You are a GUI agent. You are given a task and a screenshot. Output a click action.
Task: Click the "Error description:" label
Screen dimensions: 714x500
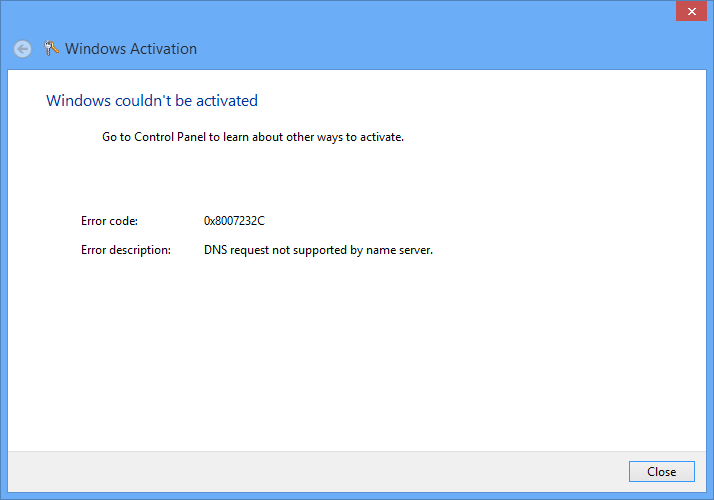(x=126, y=250)
